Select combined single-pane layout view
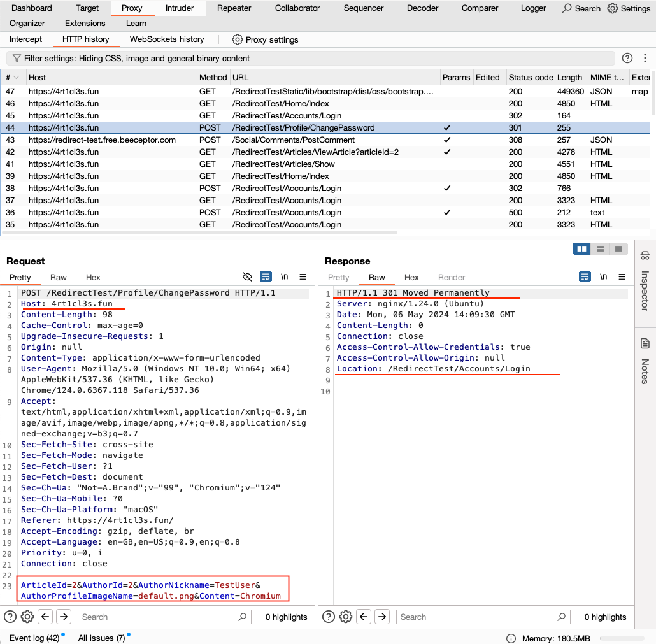The width and height of the screenshot is (656, 644). [617, 248]
